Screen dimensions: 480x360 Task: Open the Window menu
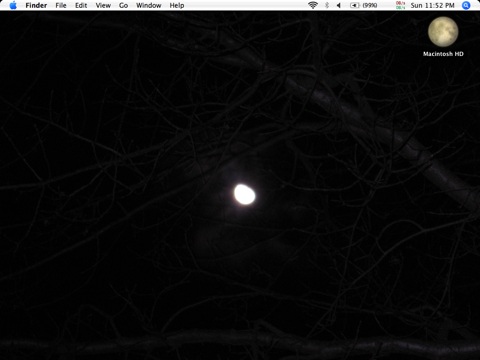(149, 5)
